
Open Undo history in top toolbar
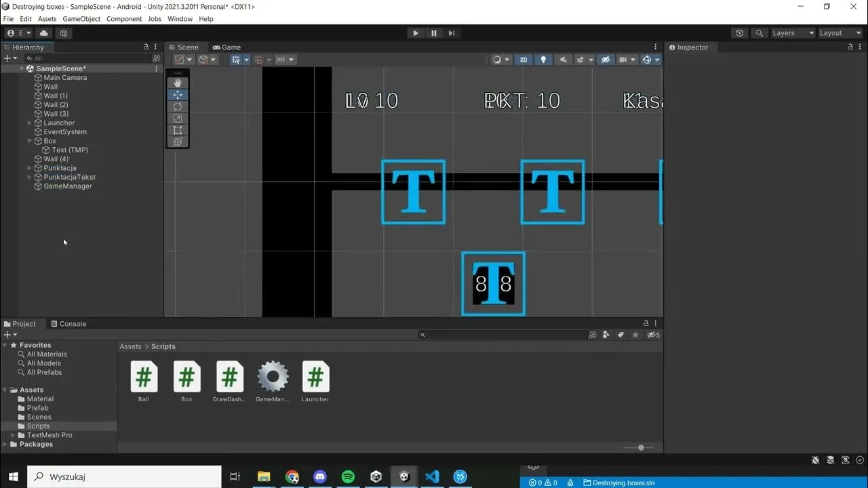(739, 33)
